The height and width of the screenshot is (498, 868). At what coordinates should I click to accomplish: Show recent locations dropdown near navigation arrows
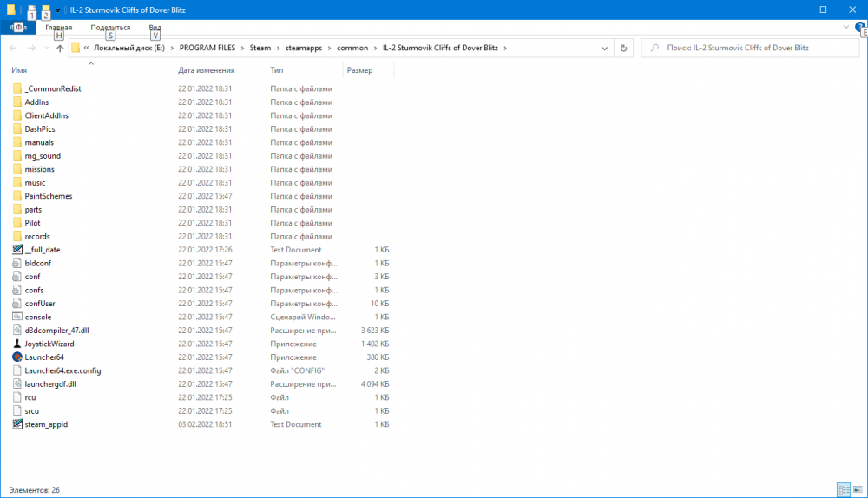click(46, 49)
